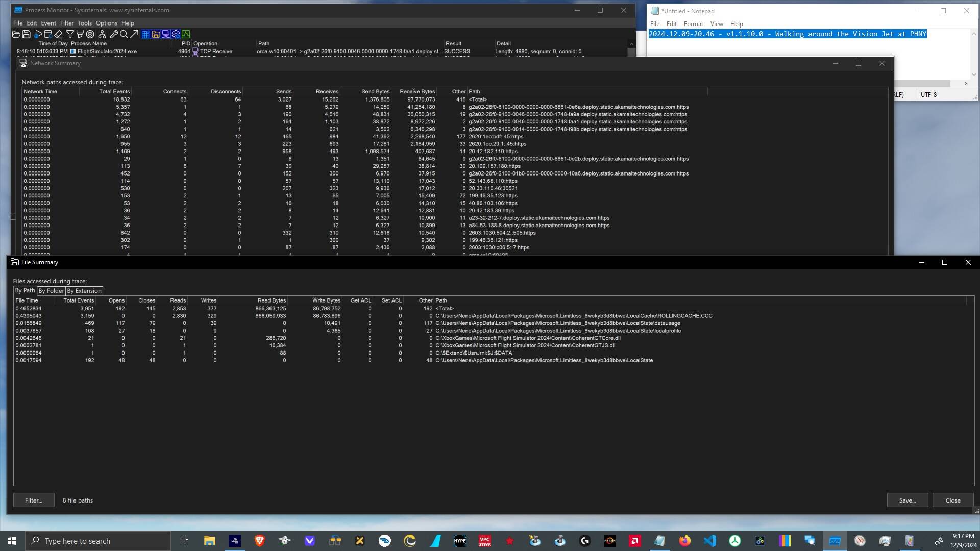Sort File Summary by File Time column
980x551 pixels.
click(35, 300)
